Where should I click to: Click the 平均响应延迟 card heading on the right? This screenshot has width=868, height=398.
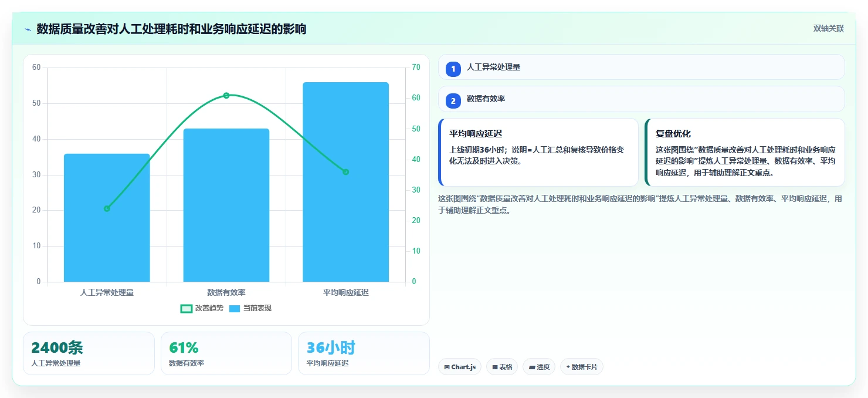pos(476,134)
